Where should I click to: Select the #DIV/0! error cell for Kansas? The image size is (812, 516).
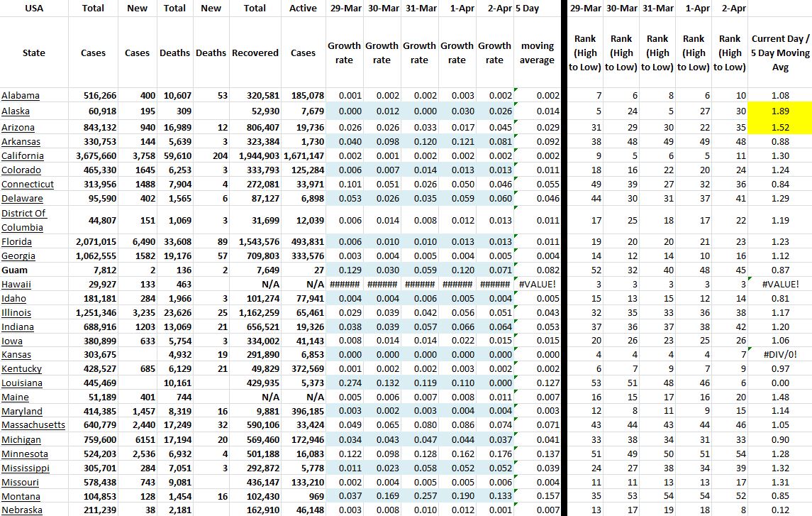tap(779, 355)
